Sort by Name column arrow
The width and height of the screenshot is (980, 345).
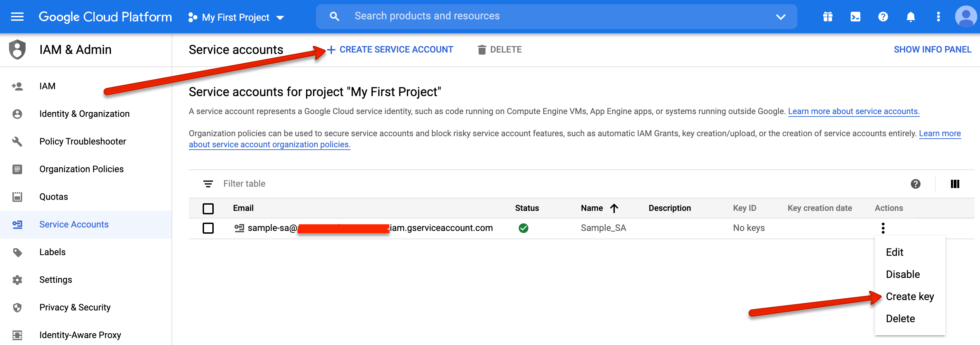pyautogui.click(x=614, y=208)
